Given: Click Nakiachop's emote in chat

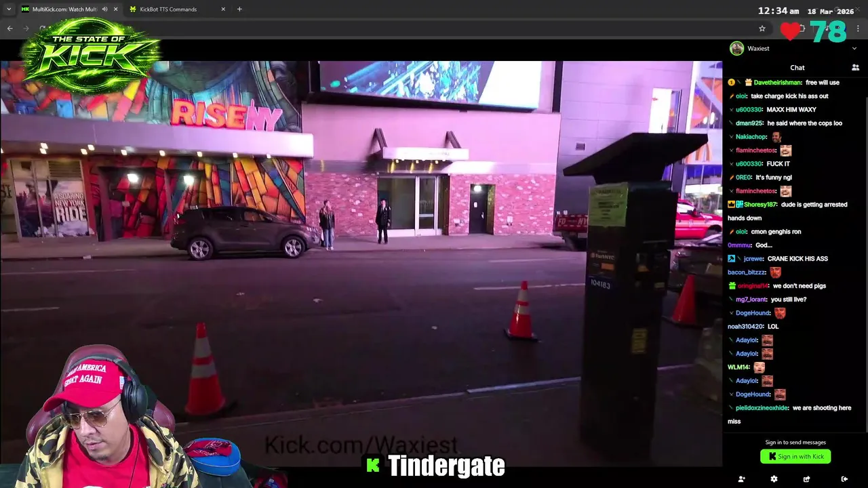Looking at the screenshot, I should coord(776,137).
